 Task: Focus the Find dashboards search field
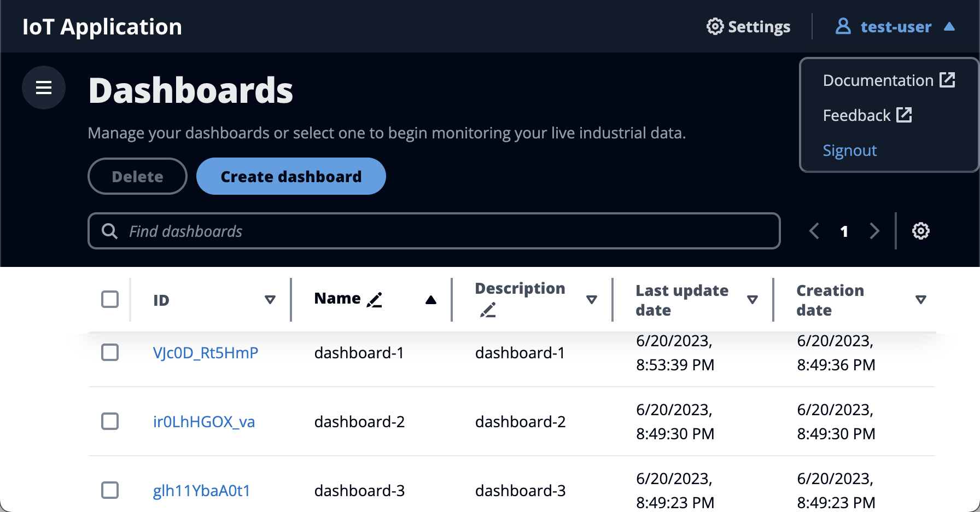pyautogui.click(x=434, y=231)
